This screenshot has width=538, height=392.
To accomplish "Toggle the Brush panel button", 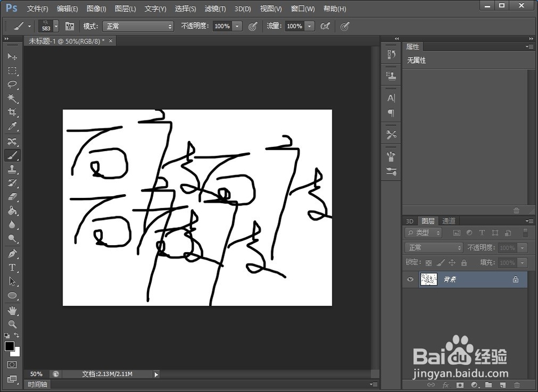I will [x=69, y=26].
